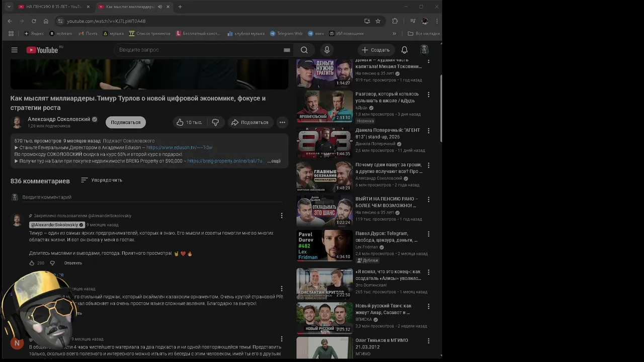The height and width of the screenshot is (362, 644).
Task: Dislike the video with thumbs down
Action: pyautogui.click(x=215, y=122)
